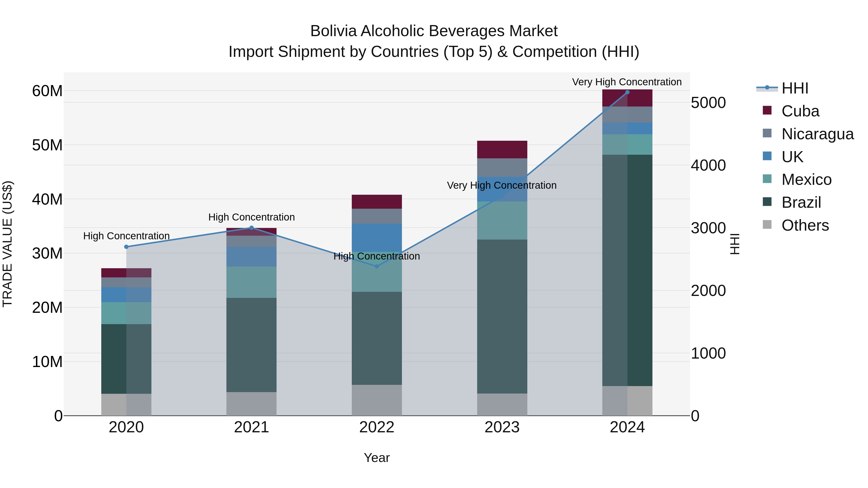Click the Mexico segment of the 2021 bar
The height and width of the screenshot is (488, 868).
(x=251, y=282)
